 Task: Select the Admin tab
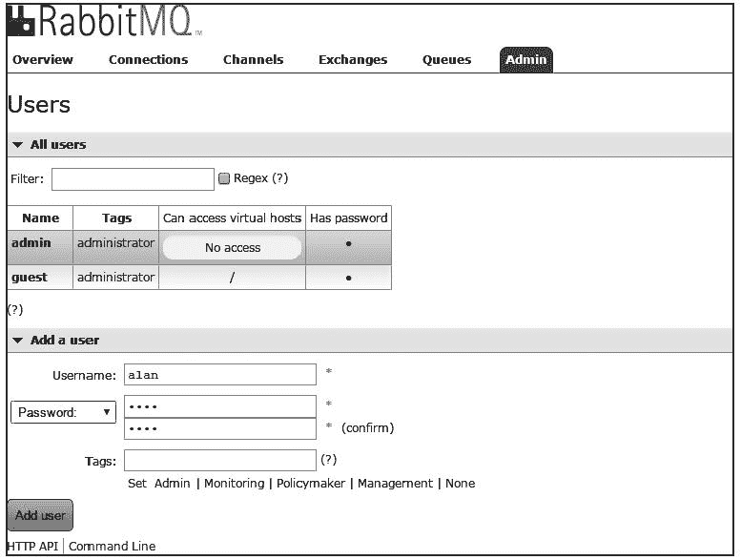pos(525,60)
